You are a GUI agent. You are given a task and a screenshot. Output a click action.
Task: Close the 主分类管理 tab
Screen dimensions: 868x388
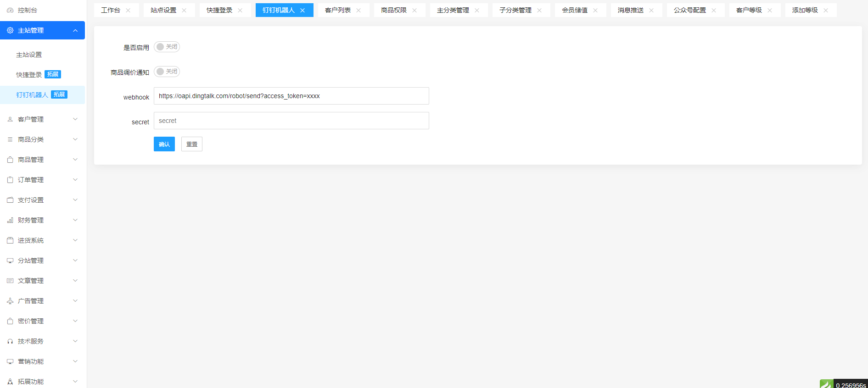(x=477, y=10)
